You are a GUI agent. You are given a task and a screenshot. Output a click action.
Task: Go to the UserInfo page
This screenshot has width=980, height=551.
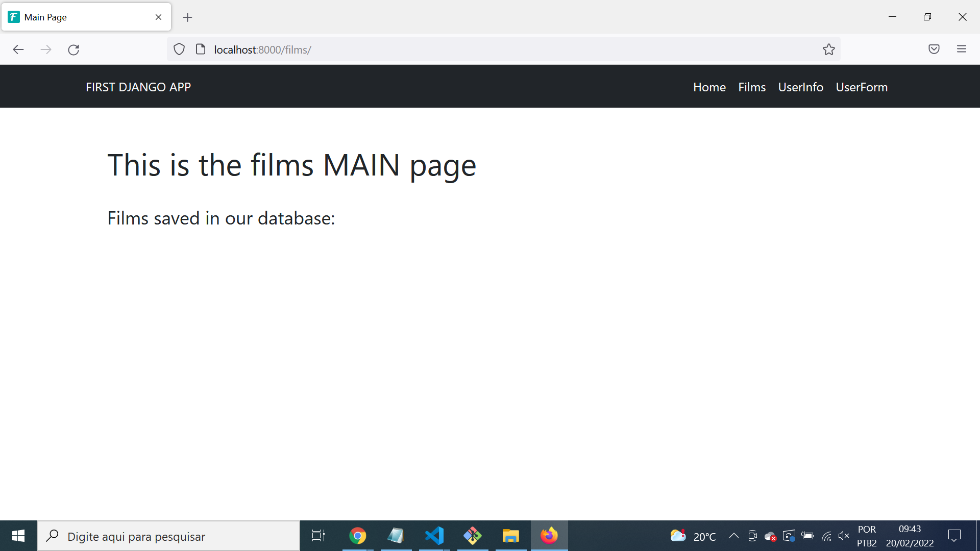800,87
